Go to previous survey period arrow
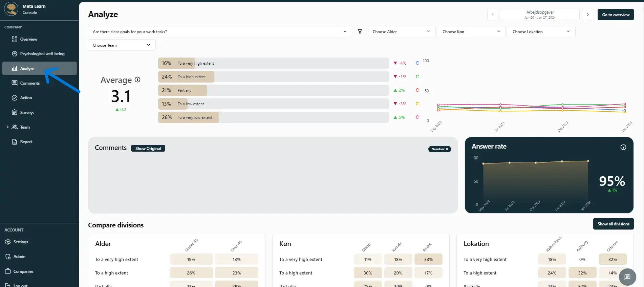 (x=493, y=15)
